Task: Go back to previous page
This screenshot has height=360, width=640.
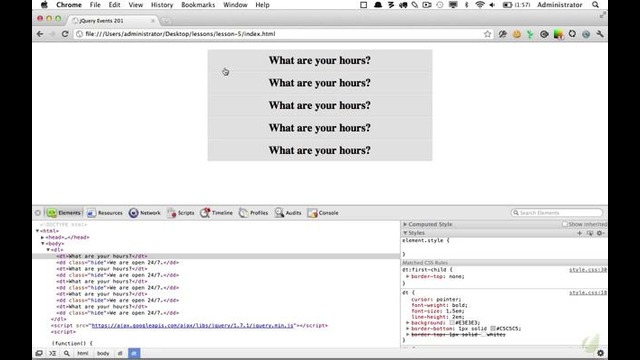Action: pos(40,34)
